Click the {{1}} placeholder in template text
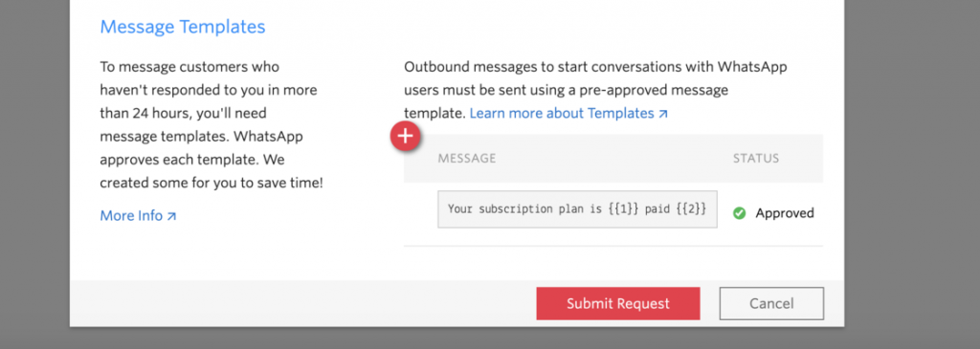 (x=620, y=209)
